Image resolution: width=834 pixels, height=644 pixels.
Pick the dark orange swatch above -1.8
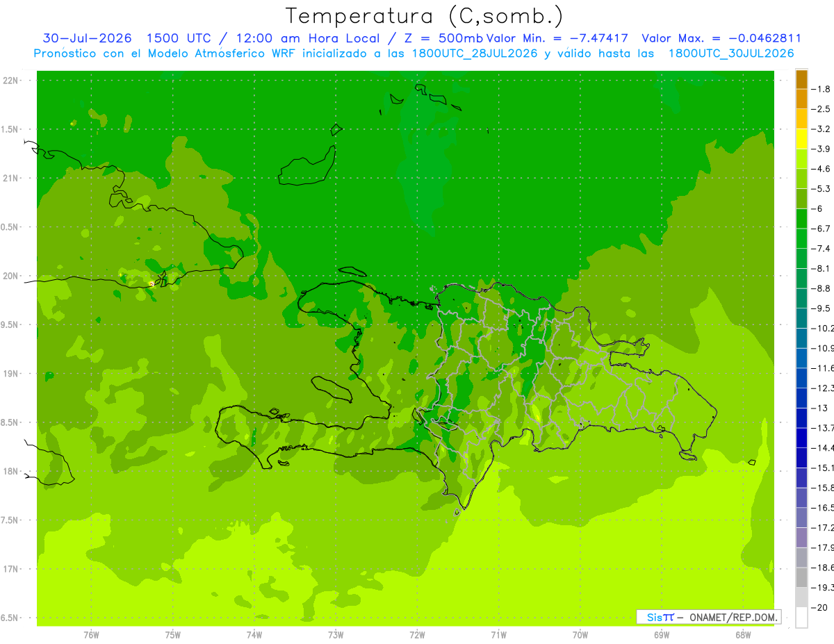(801, 79)
